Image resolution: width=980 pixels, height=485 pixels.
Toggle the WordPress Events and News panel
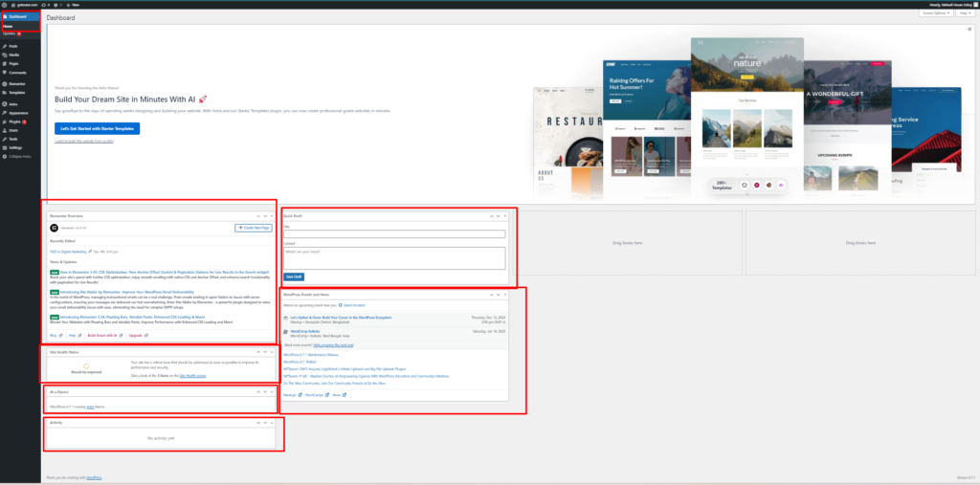pyautogui.click(x=505, y=295)
